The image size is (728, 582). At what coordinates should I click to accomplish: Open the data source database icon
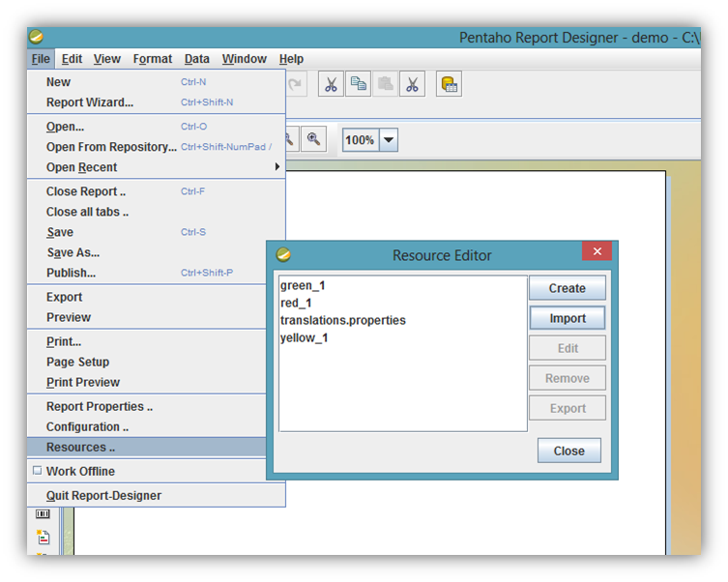tap(449, 84)
